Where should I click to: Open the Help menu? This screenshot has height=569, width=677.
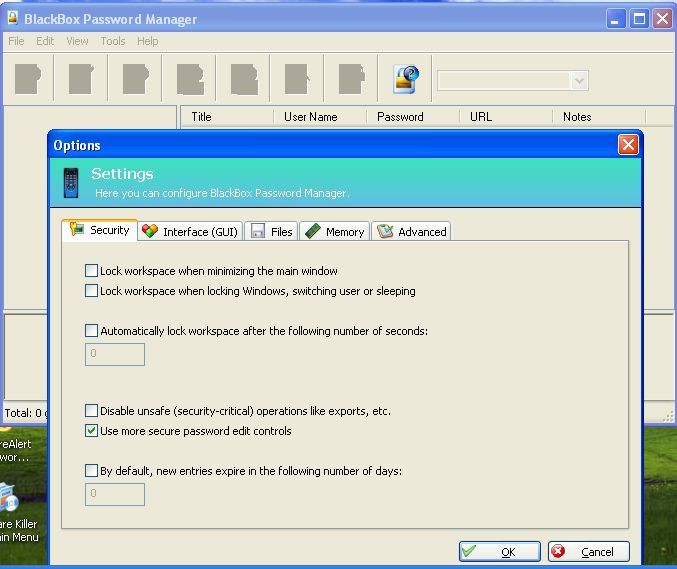click(148, 41)
